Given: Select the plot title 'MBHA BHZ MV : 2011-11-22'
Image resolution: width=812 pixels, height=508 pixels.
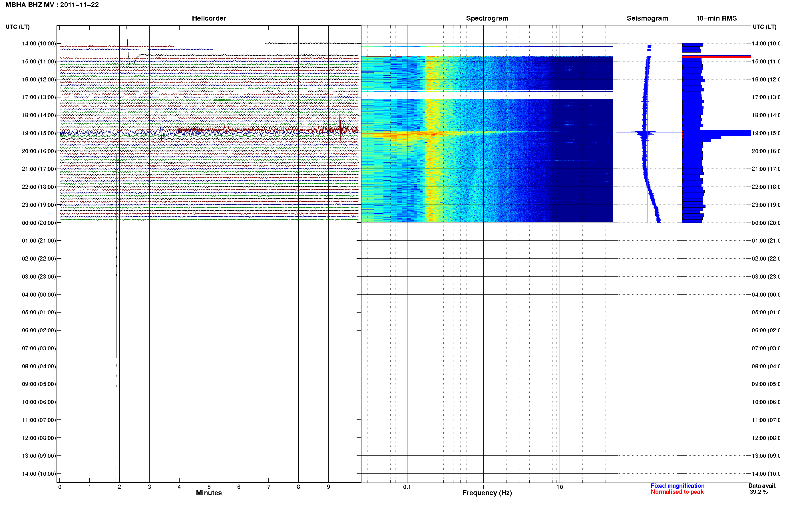Looking at the screenshot, I should (x=52, y=5).
